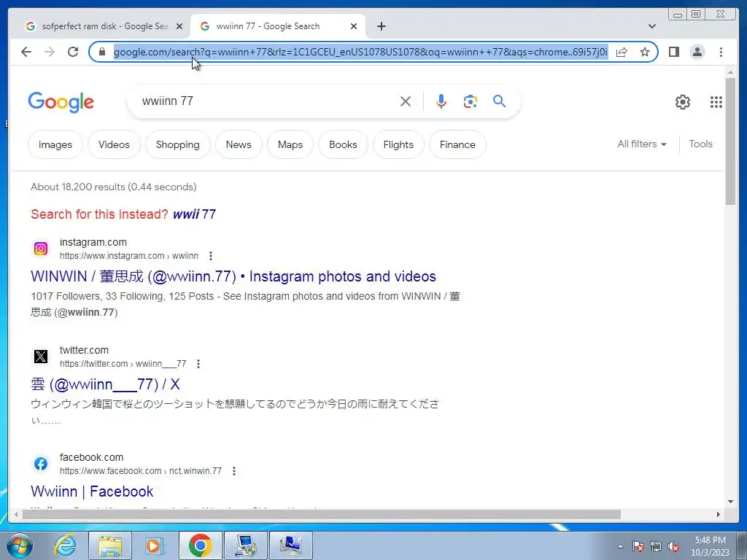Close the wwiinn 77 search tab
This screenshot has height=560, width=747.
click(354, 26)
